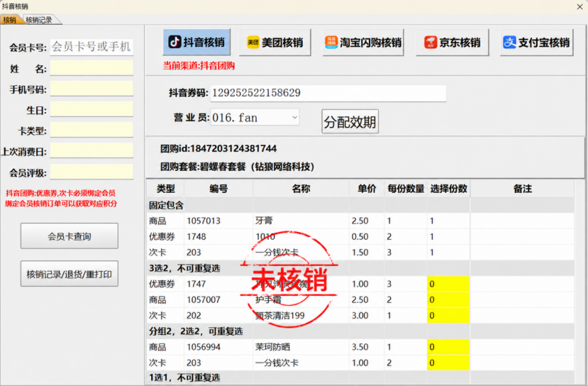Viewport: 588px width, 386px height.
Task: Focus the 会员卡号 input field
Action: point(91,47)
